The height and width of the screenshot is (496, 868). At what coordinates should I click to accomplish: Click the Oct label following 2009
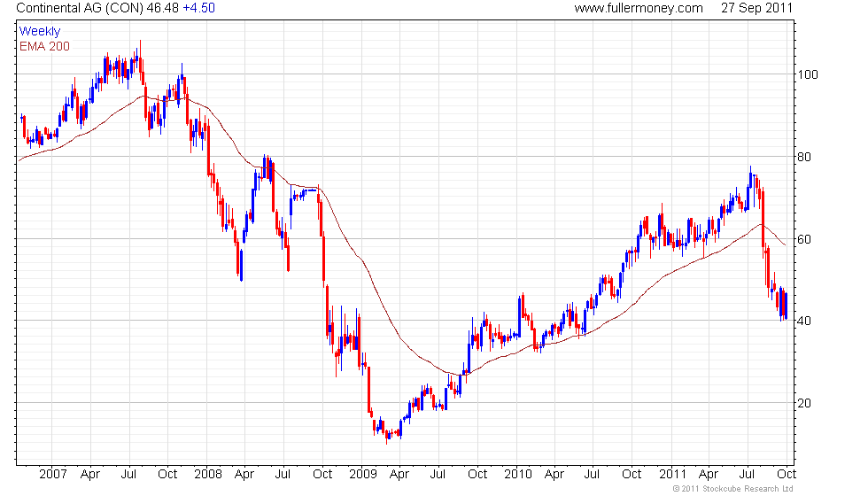[x=477, y=474]
